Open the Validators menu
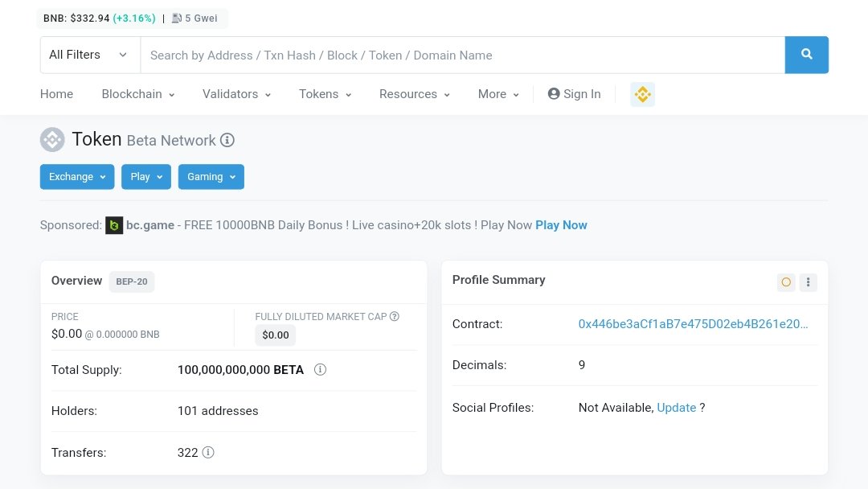Screen dimensions: 868x489 tap(235, 94)
